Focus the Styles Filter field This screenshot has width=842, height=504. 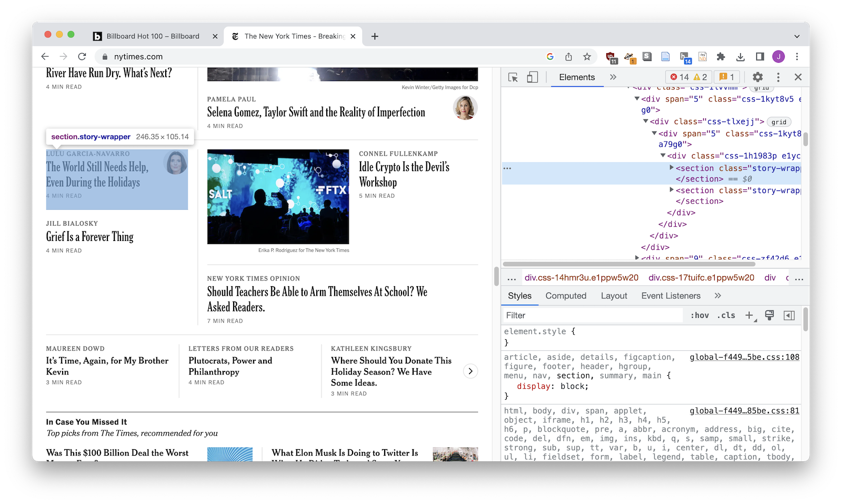tap(593, 315)
